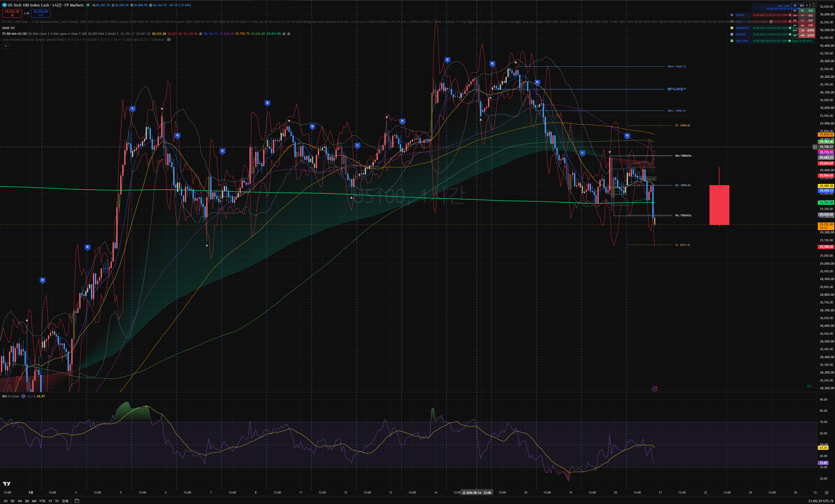Click the price scale plus crosshair button
This screenshot has height=504, width=835.
pos(815,147)
